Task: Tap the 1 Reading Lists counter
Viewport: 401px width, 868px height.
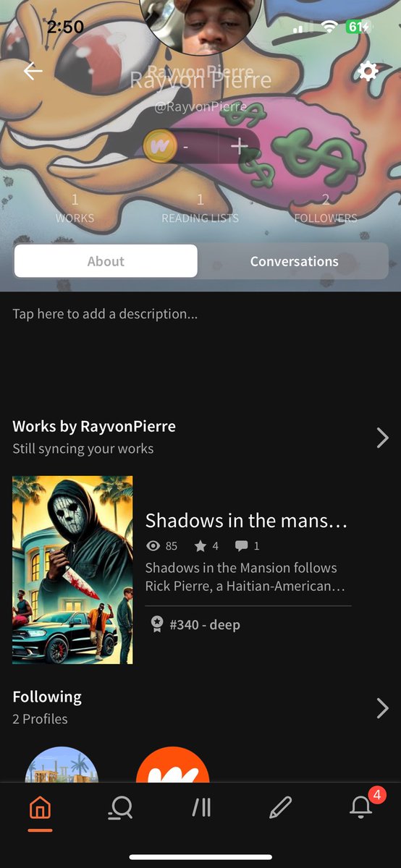Action: pyautogui.click(x=200, y=208)
